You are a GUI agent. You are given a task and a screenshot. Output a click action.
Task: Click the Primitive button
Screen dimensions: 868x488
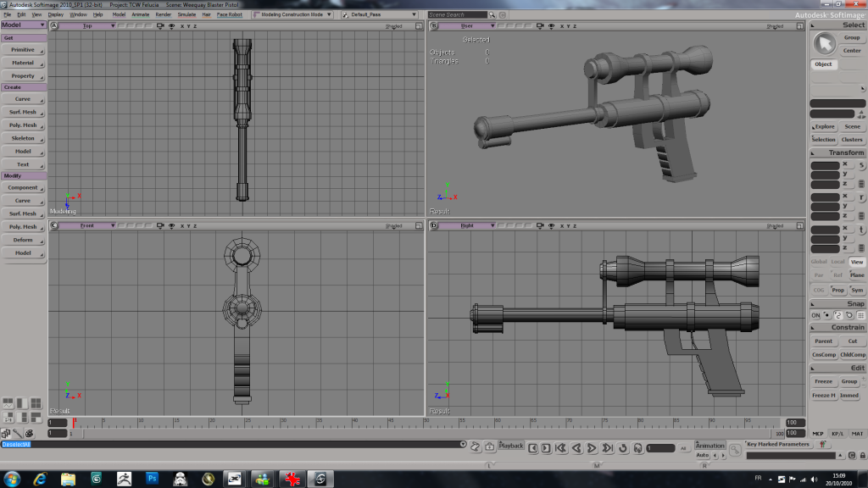click(23, 50)
